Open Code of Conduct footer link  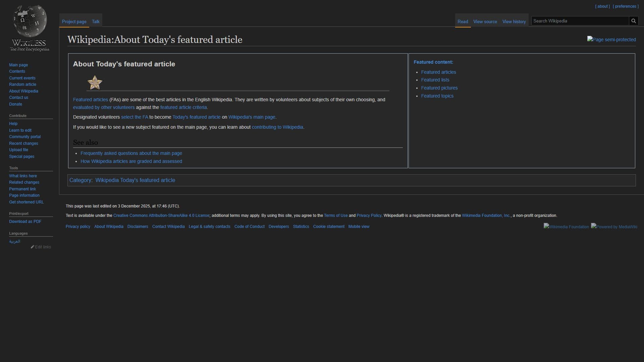pos(249,227)
